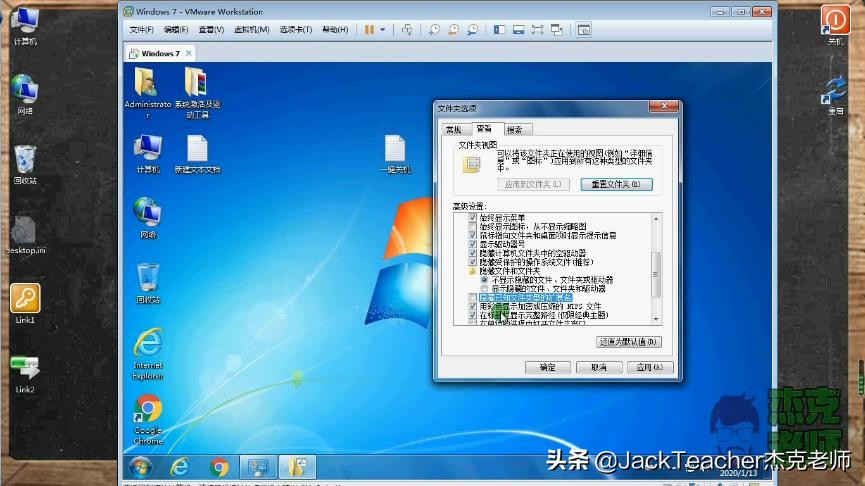Select the host desktop 回收站 icon
The height and width of the screenshot is (486, 865).
25,164
